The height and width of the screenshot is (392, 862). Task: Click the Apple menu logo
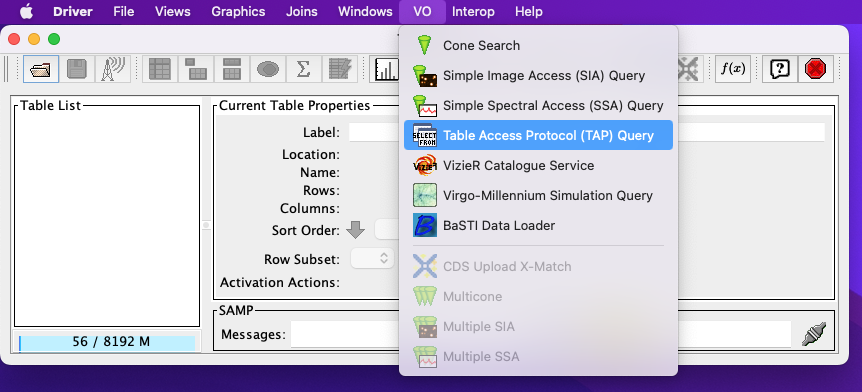(x=26, y=12)
